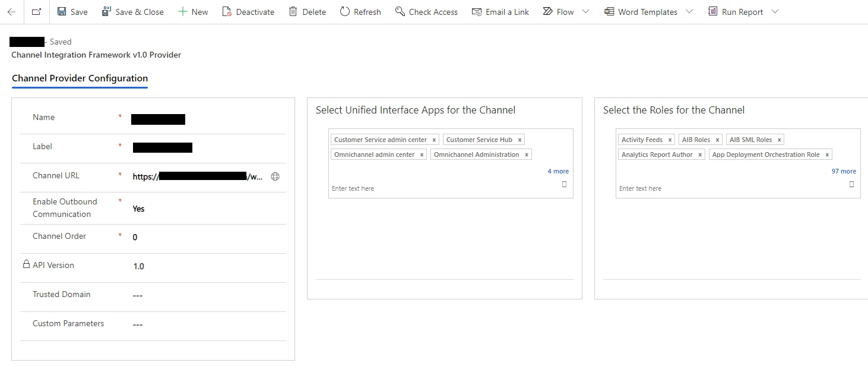This screenshot has height=388, width=868.
Task: Open Channel URL via globe icon
Action: 275,176
